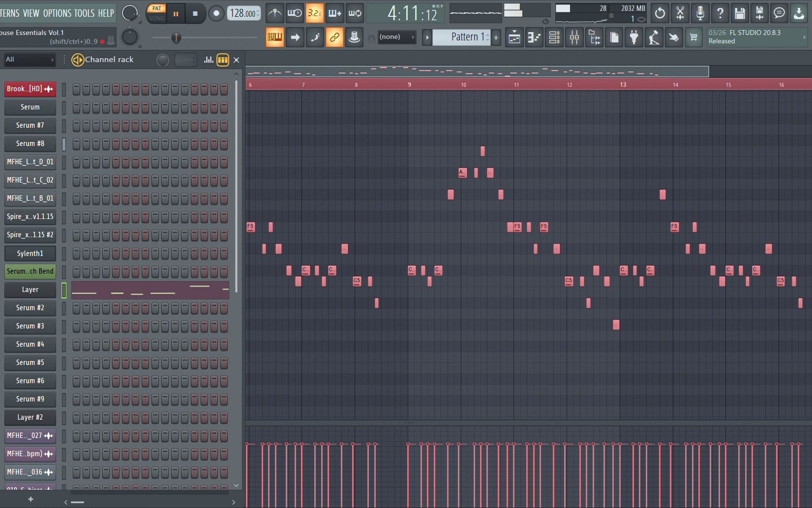Toggle channel select indicator for Serum #8
This screenshot has height=508, width=812.
pos(64,144)
